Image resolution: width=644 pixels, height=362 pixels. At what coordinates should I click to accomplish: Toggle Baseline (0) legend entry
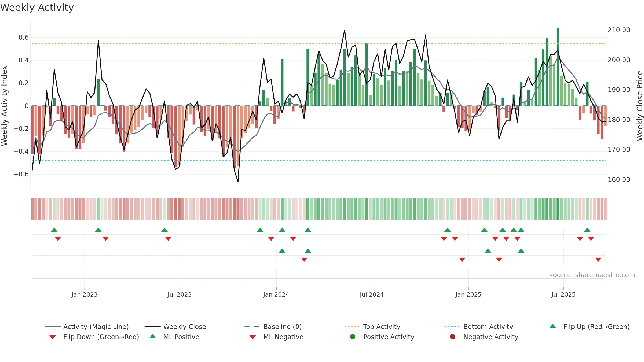click(x=273, y=327)
